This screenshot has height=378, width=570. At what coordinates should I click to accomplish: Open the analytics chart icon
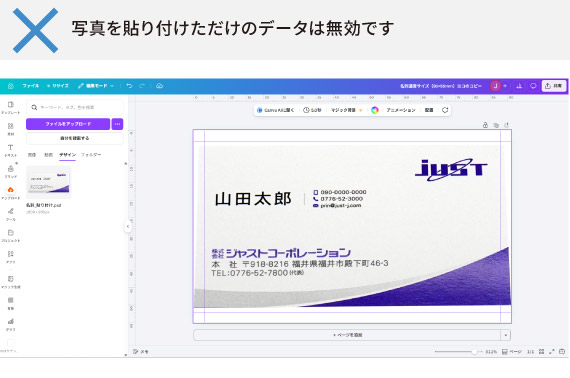[x=519, y=86]
